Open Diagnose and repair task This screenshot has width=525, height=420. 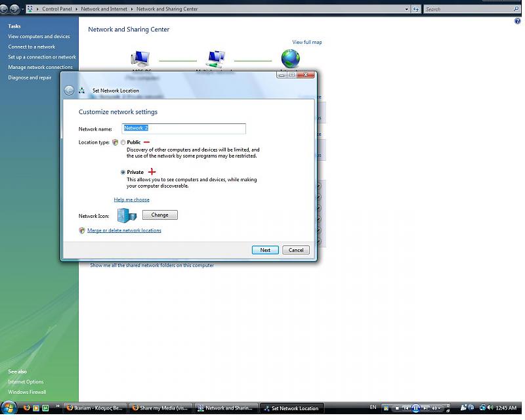[30, 77]
